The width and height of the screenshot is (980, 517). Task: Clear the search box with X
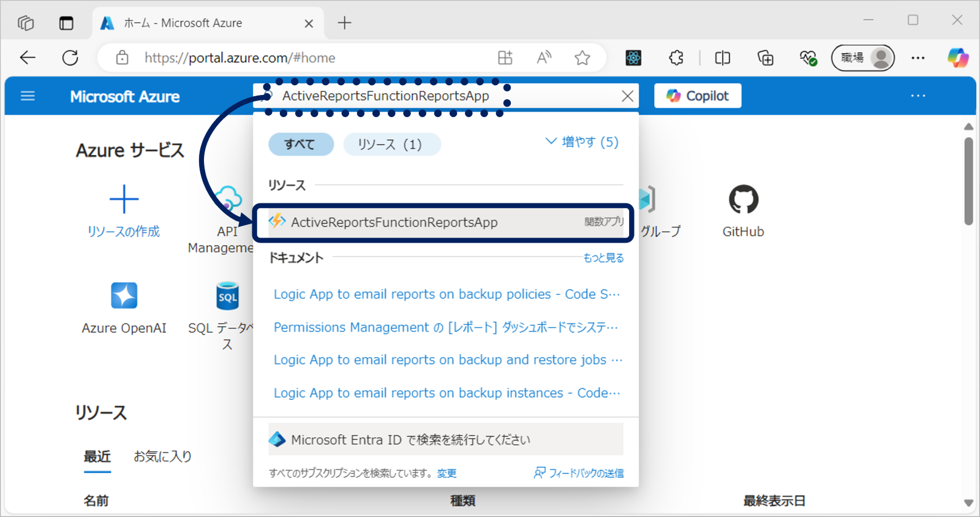(628, 96)
